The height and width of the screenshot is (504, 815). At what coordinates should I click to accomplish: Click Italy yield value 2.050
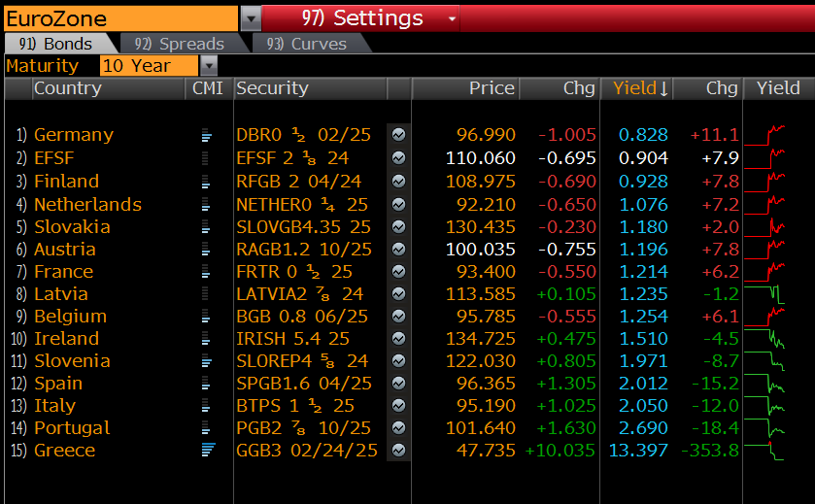tap(643, 406)
